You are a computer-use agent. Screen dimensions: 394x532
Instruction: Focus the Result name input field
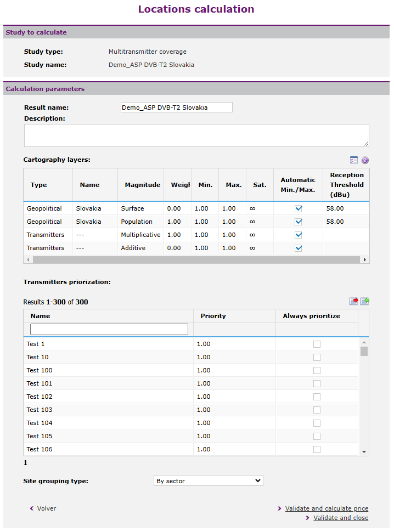pyautogui.click(x=177, y=107)
